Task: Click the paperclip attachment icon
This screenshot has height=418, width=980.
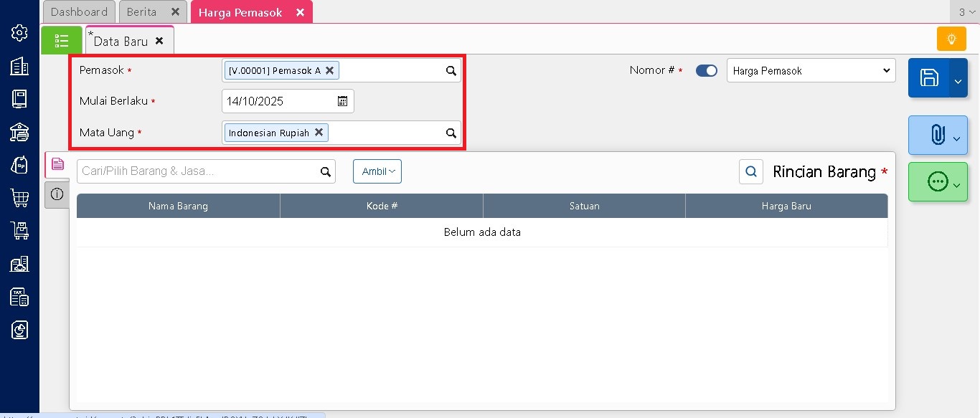Action: pos(937,135)
